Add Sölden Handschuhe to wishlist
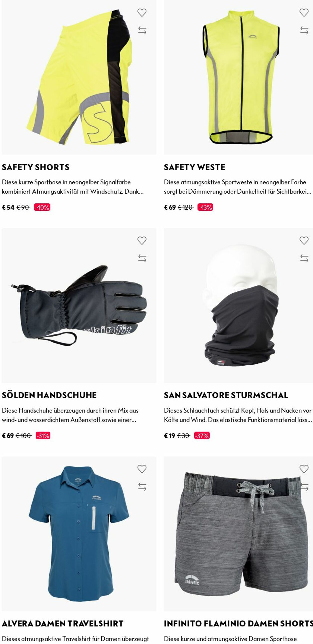313x644 pixels. point(142,240)
